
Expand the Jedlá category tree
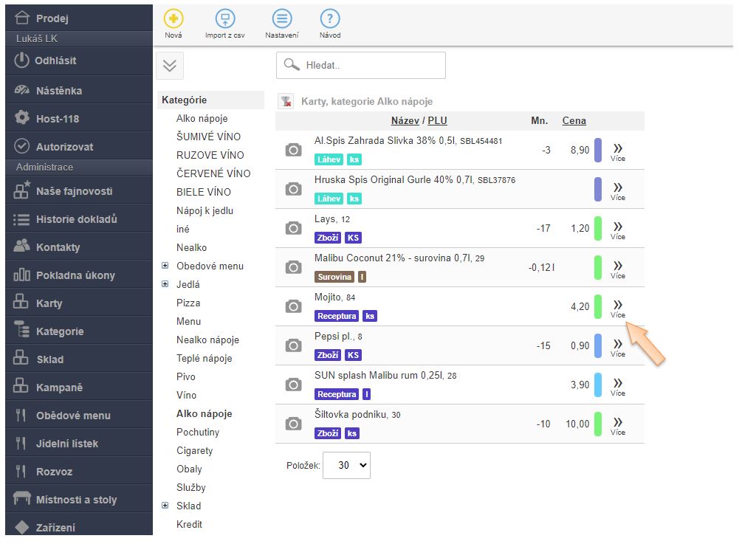pos(165,284)
